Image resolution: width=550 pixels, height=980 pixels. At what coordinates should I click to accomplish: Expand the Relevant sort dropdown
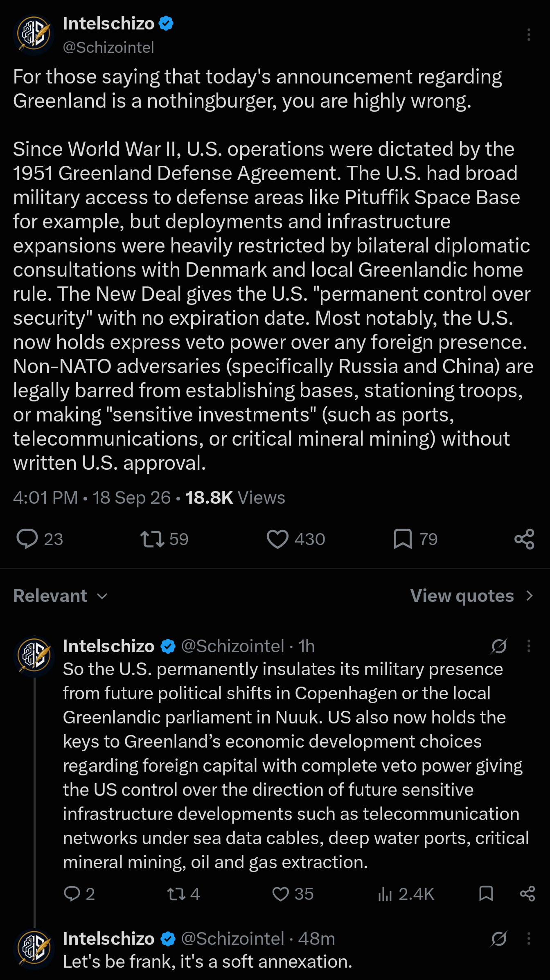[x=61, y=596]
